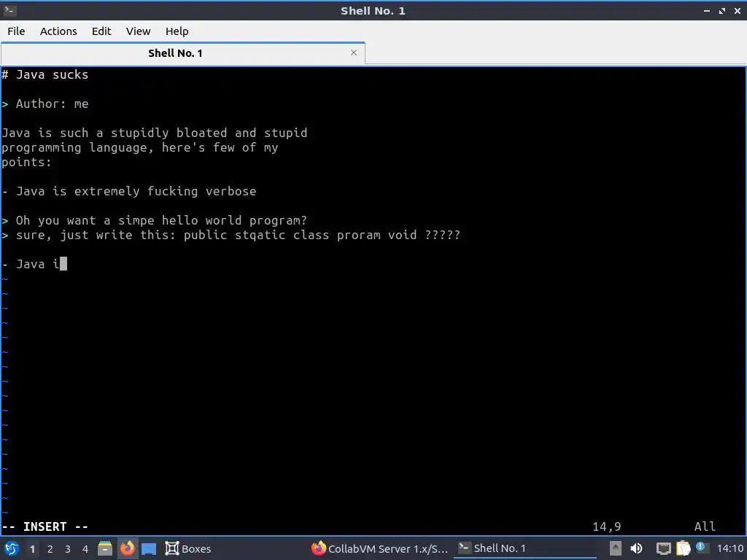Click 'Java is such a stupidly bloated' line
Viewport: 747px width, 560px height.
pyautogui.click(x=155, y=133)
